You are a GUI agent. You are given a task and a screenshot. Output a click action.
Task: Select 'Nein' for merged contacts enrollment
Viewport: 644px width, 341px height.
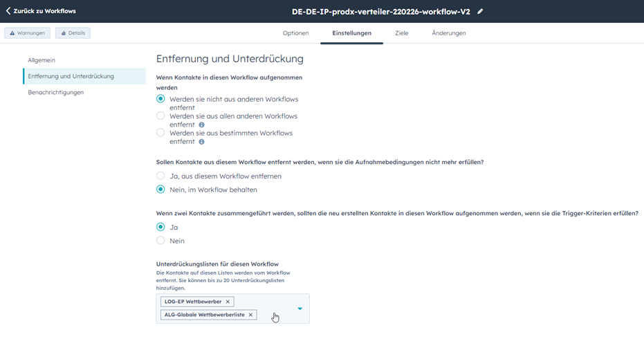160,241
